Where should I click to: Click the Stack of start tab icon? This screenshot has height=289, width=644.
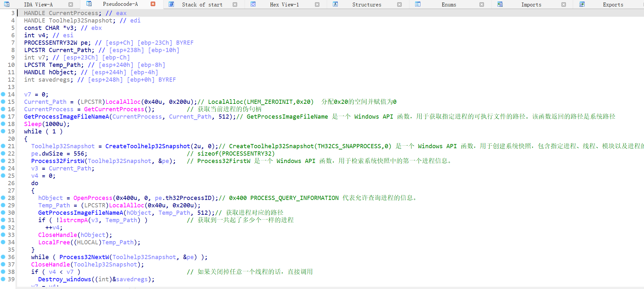pos(171,5)
